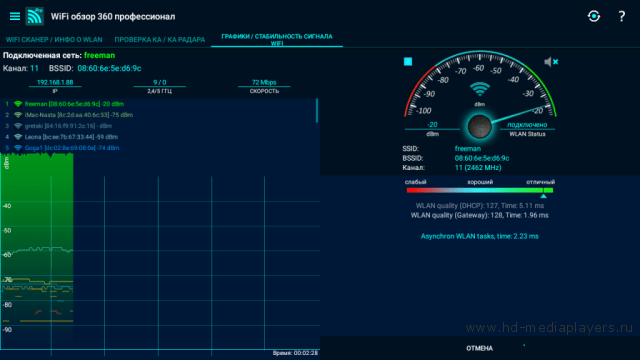The height and width of the screenshot is (360, 640).
Task: Click the square stop button near the gauge
Action: 408,62
